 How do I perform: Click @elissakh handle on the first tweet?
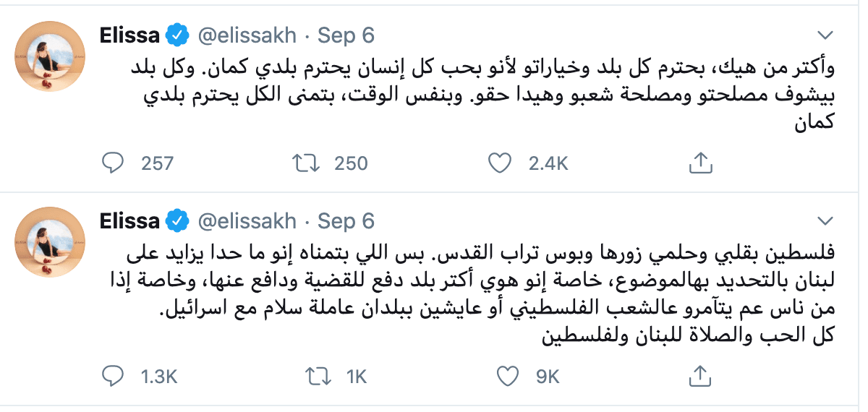click(x=247, y=35)
